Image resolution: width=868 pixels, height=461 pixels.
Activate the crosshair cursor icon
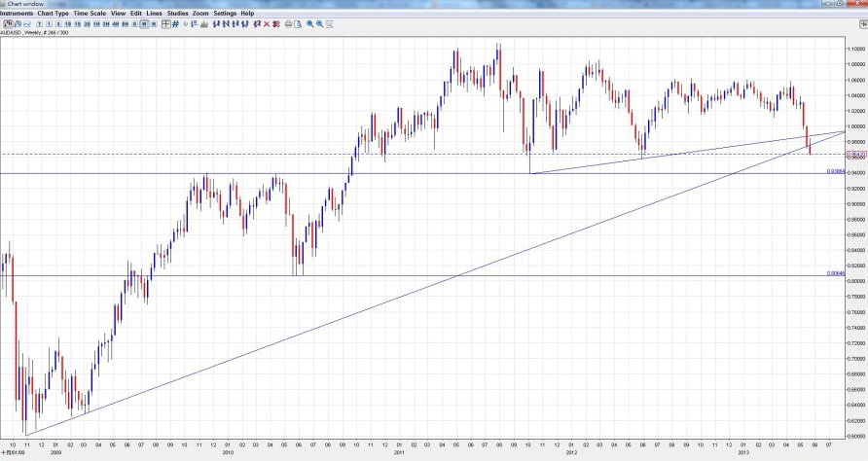(x=166, y=23)
